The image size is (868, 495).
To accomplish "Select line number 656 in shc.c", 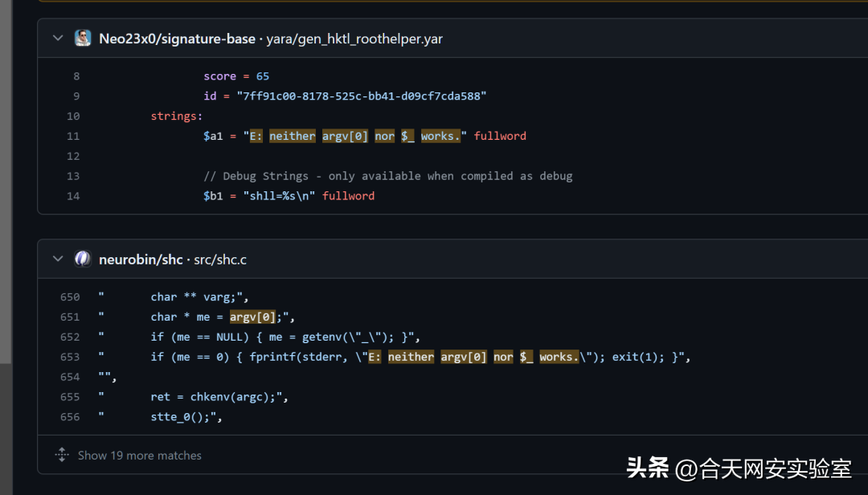I will [x=70, y=416].
